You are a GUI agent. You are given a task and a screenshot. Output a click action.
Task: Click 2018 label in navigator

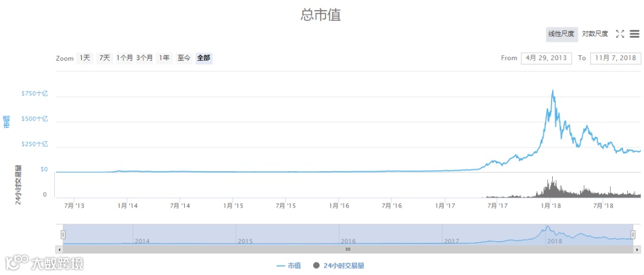click(x=555, y=241)
